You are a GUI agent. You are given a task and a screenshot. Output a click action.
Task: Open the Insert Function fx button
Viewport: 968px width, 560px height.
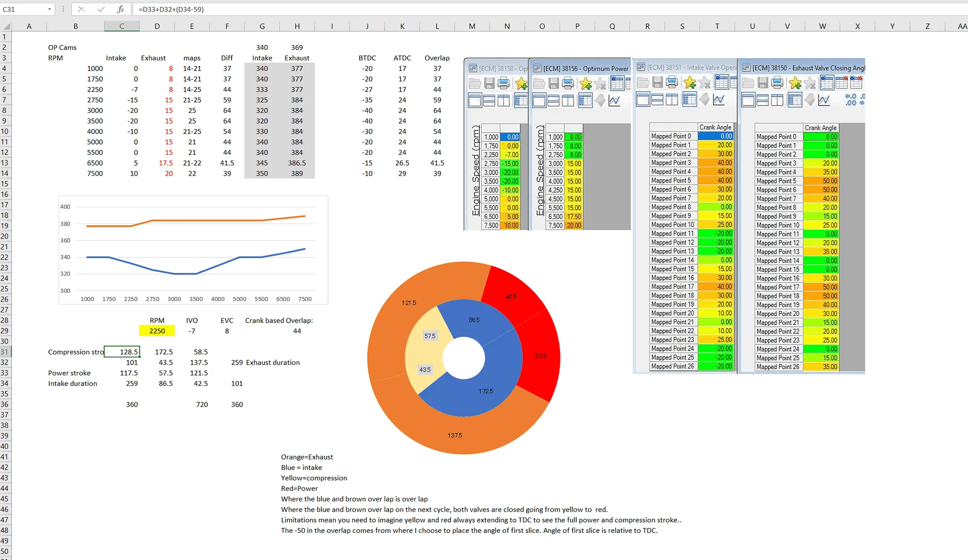click(120, 9)
